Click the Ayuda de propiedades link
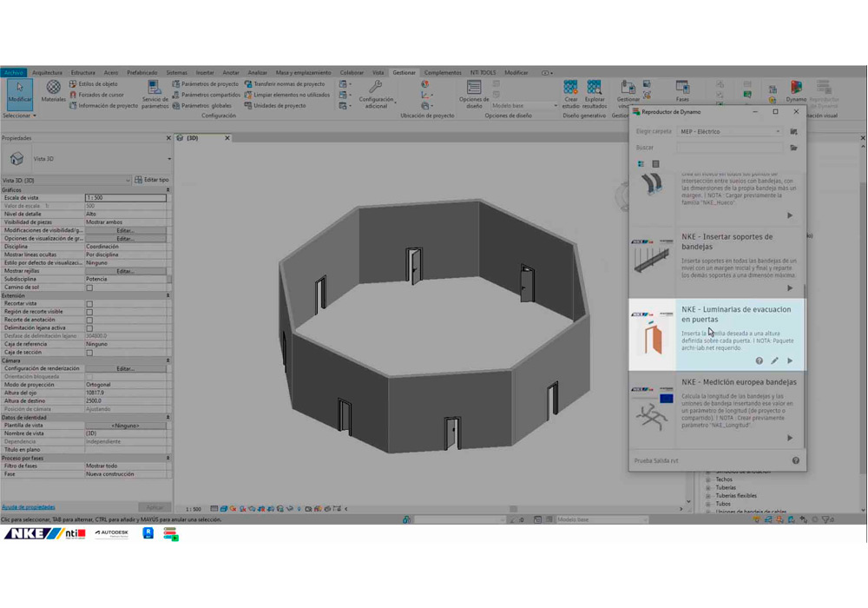The height and width of the screenshot is (608, 868). pos(28,507)
